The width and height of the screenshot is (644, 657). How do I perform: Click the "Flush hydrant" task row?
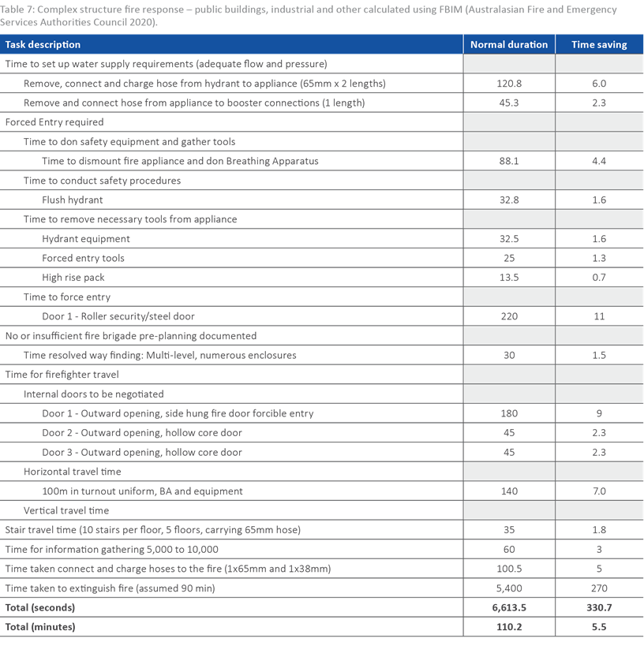[x=73, y=200]
